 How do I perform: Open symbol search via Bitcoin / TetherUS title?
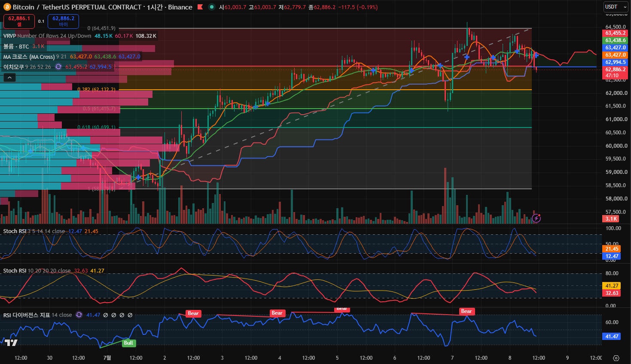[x=77, y=7]
